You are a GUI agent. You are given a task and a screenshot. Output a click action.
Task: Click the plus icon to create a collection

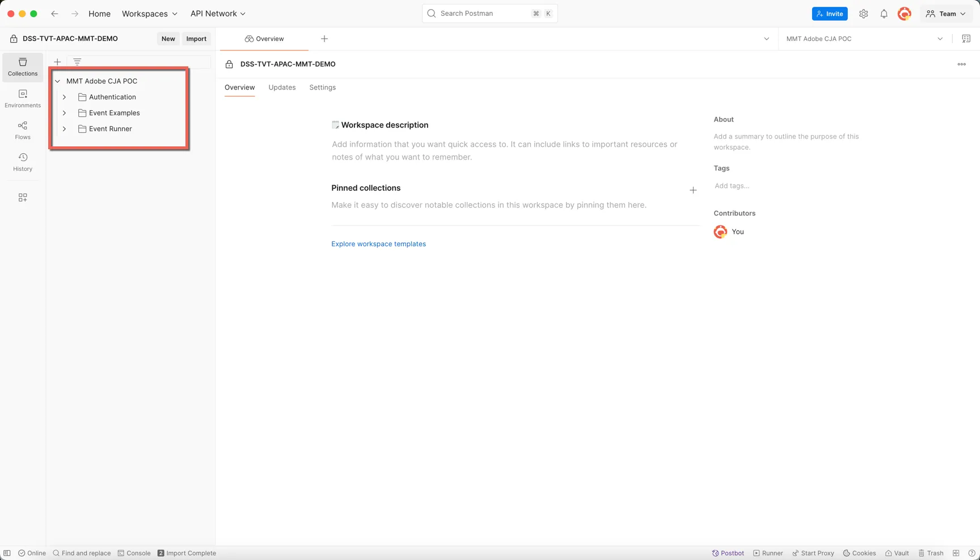[57, 62]
